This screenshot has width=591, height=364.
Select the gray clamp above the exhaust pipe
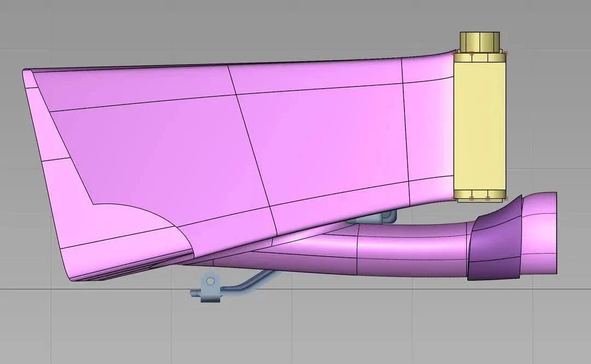coord(378,219)
